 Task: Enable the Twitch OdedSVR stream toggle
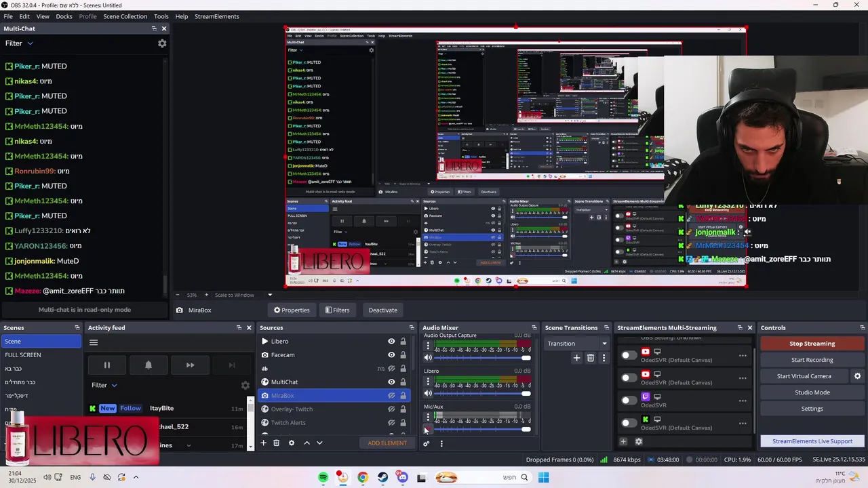coord(629,400)
